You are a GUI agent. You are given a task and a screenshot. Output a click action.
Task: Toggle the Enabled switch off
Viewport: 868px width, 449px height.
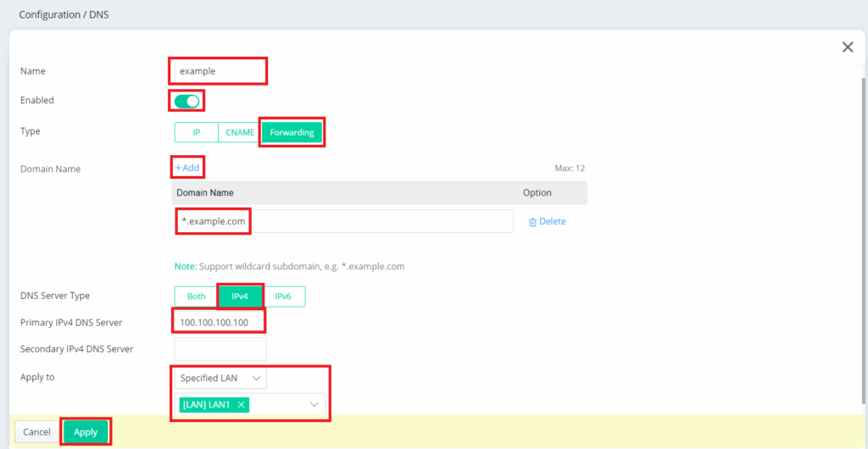pos(187,101)
